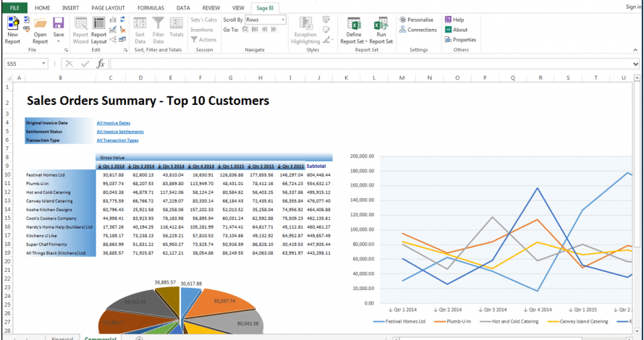Click the purple Save floppy icon

[59, 23]
